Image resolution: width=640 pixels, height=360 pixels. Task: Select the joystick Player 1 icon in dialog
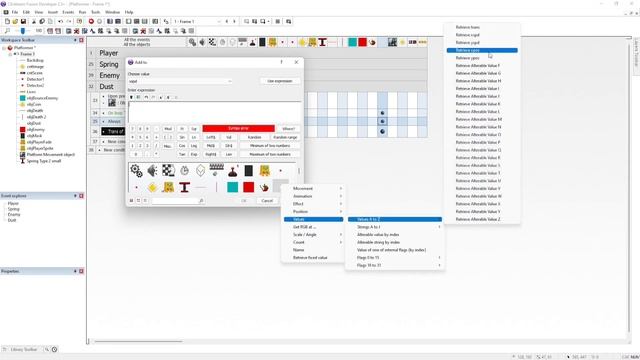[233, 171]
